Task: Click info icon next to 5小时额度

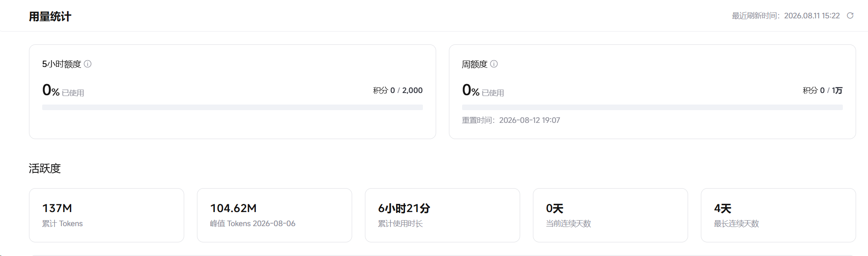Action: tap(88, 64)
